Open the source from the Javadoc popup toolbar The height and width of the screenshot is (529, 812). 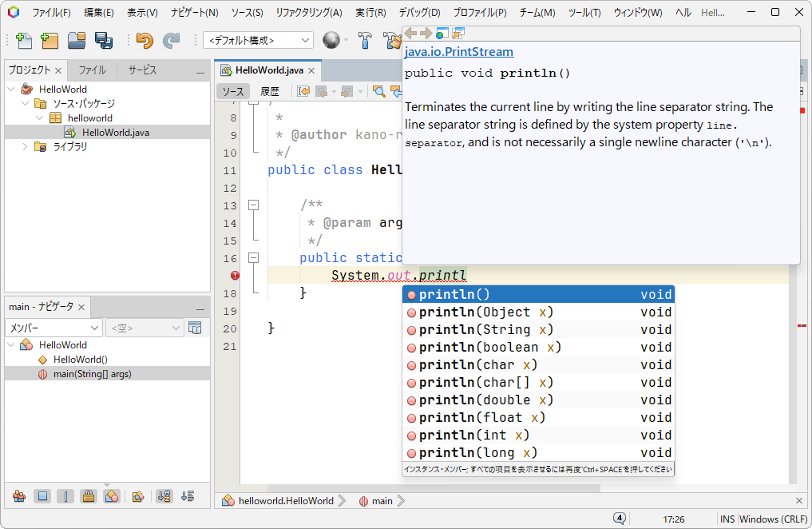point(458,34)
